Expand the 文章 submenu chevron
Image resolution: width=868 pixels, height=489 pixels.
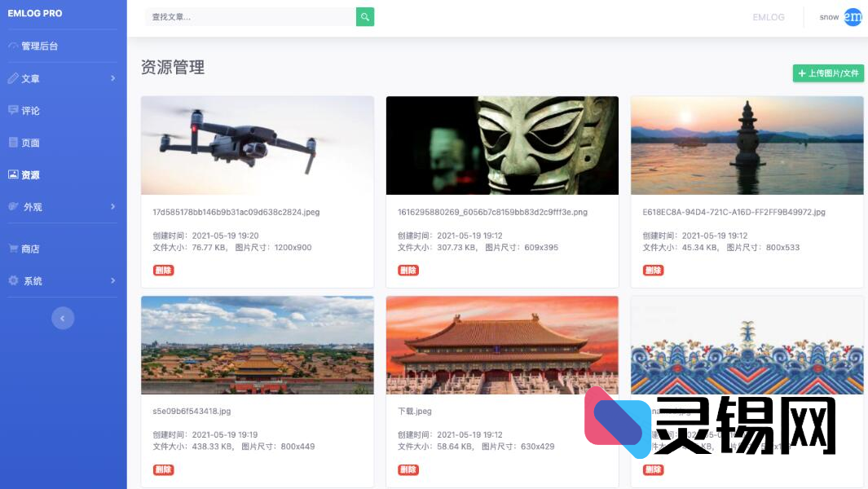[x=113, y=78]
